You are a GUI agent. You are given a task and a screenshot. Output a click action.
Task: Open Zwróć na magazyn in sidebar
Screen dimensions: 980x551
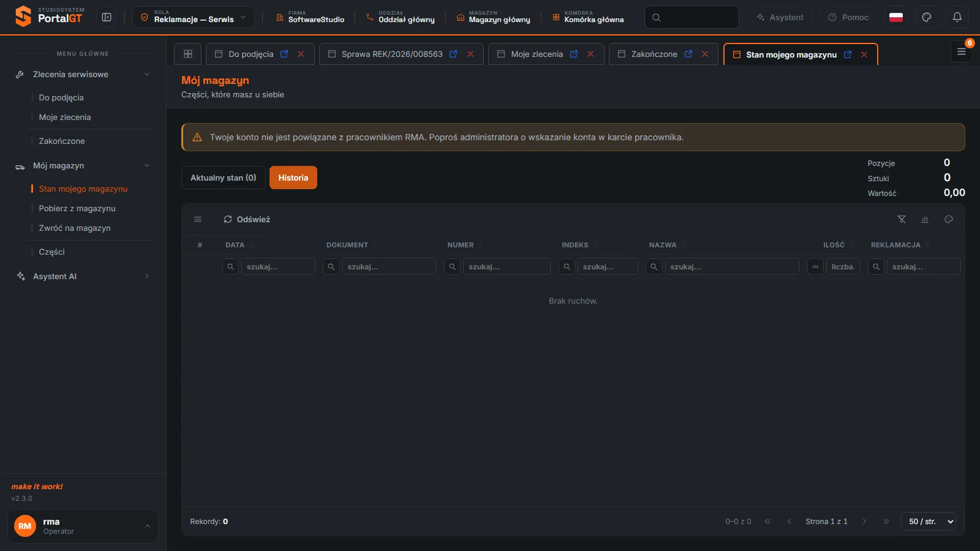pyautogui.click(x=75, y=228)
